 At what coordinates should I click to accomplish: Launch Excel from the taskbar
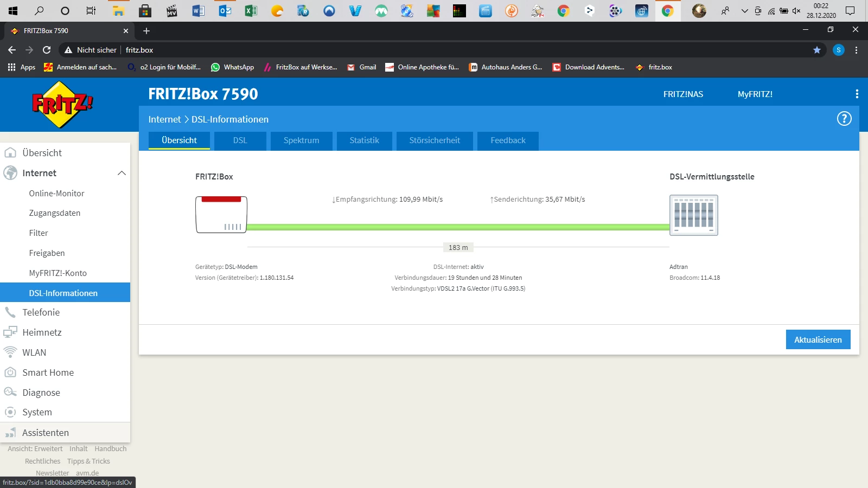[x=251, y=11]
